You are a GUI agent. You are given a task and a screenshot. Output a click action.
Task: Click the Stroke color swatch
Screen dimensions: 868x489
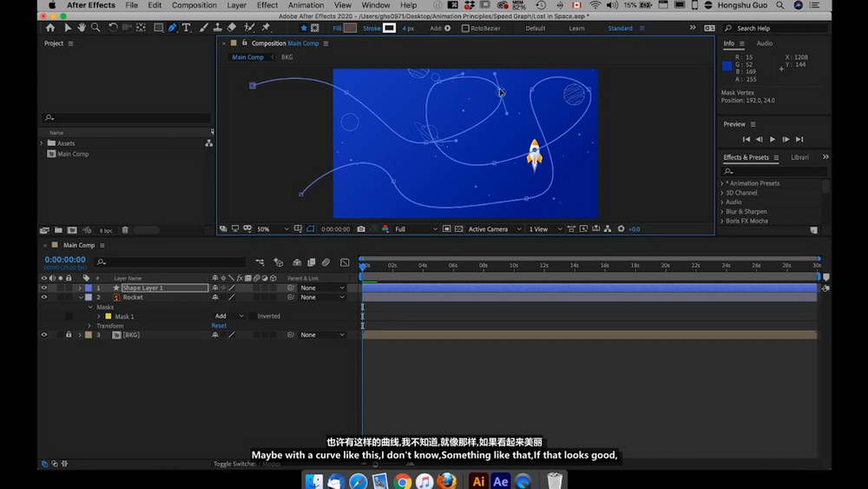[389, 28]
